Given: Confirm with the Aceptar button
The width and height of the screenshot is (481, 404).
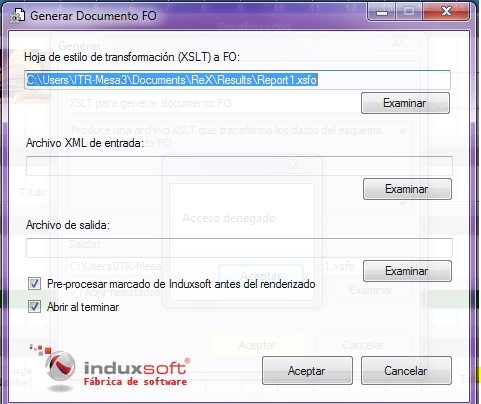Looking at the screenshot, I should 307,371.
